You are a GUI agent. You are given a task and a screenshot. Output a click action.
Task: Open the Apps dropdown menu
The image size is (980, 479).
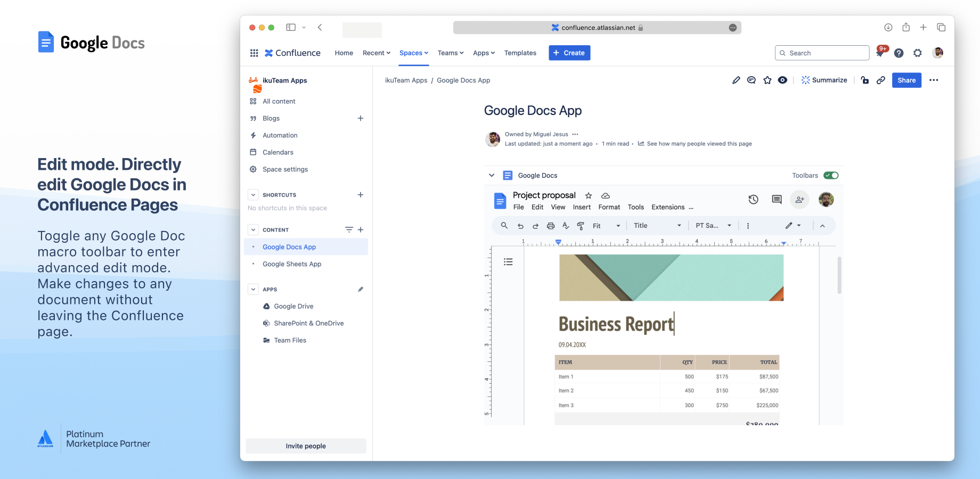[484, 53]
